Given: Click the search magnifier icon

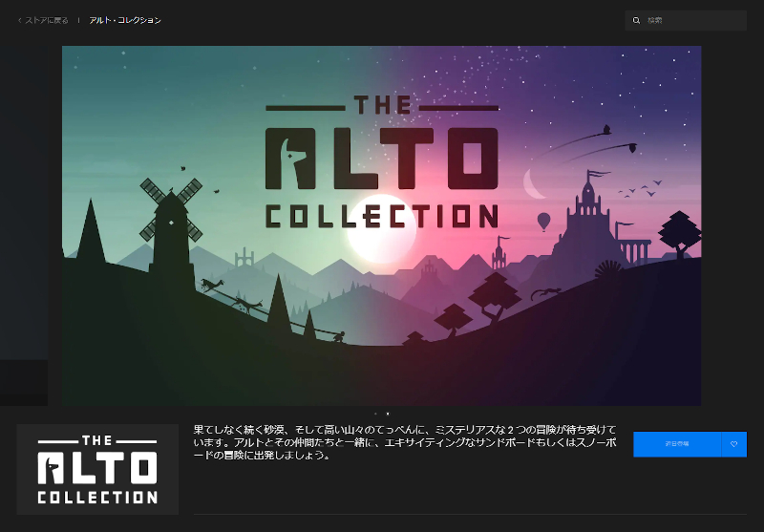Looking at the screenshot, I should click(636, 20).
